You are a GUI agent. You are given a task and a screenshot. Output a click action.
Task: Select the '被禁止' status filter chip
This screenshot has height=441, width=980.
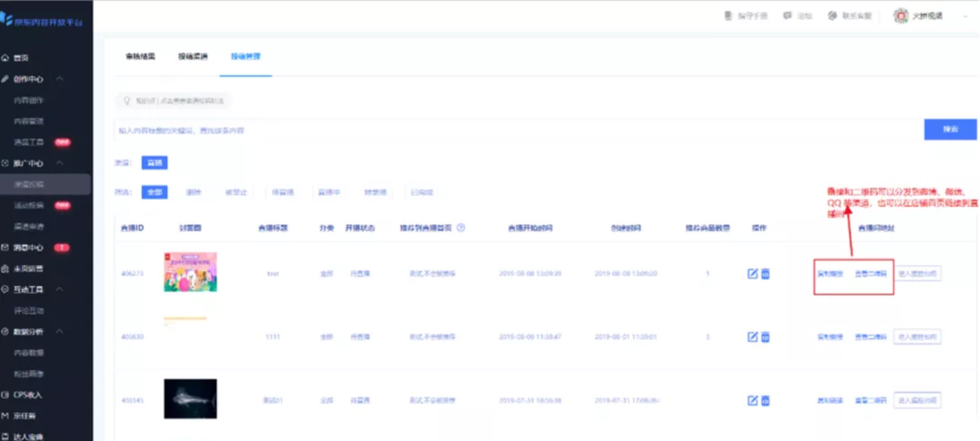236,192
